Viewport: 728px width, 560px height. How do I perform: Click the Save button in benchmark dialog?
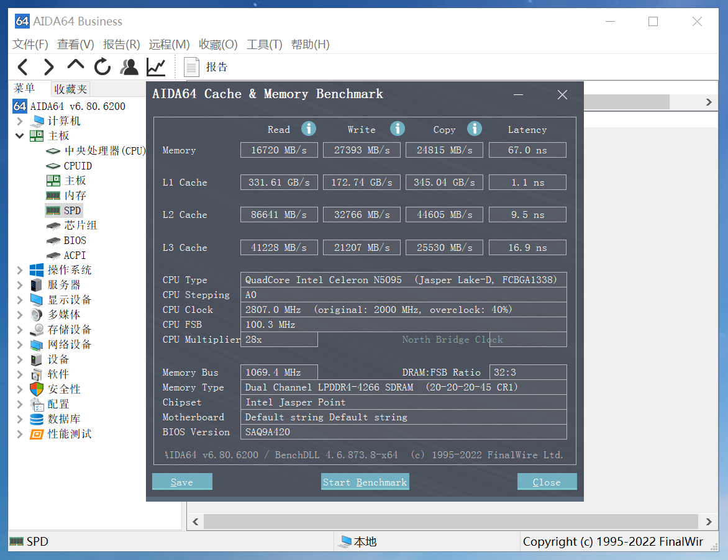[x=182, y=482]
